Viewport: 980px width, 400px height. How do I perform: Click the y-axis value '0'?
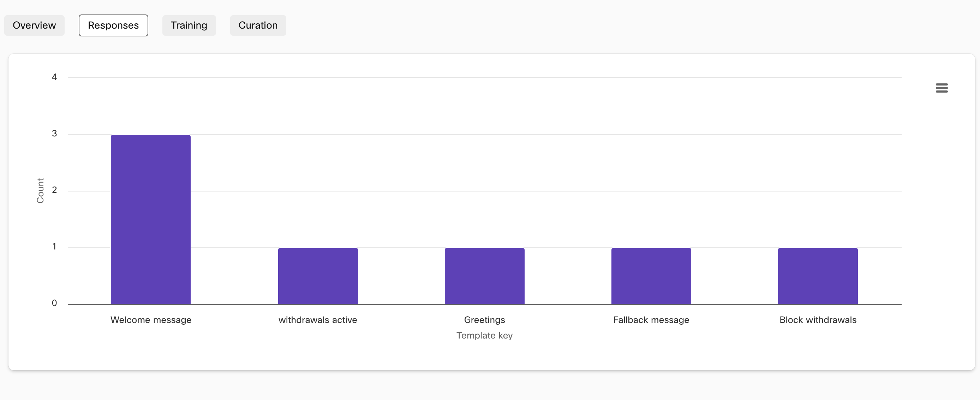(x=54, y=303)
